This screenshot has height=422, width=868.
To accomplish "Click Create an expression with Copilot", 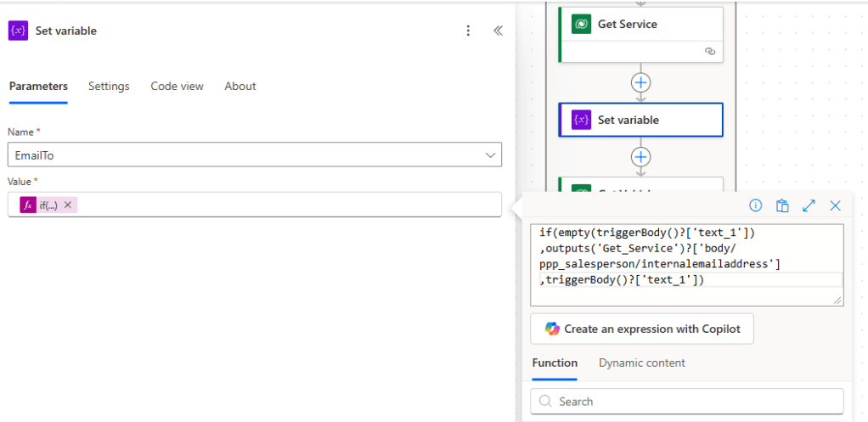I will click(641, 329).
